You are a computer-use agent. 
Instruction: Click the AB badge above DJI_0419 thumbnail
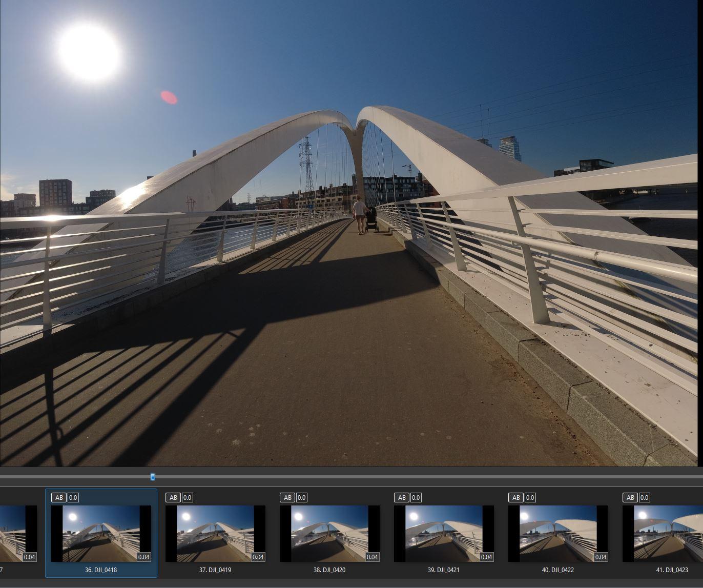pos(173,497)
